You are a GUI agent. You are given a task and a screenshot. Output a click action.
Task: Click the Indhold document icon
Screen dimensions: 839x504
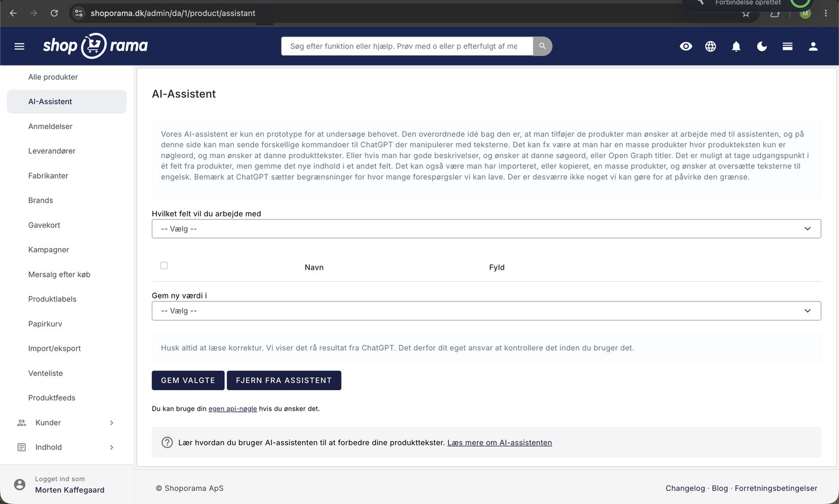(22, 447)
